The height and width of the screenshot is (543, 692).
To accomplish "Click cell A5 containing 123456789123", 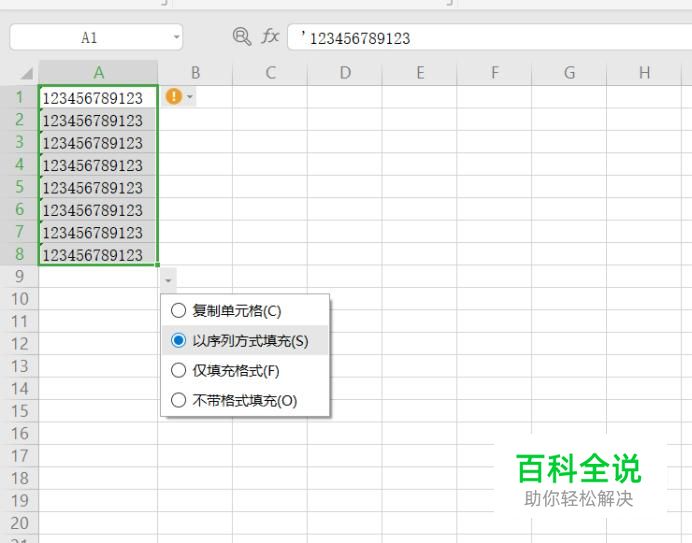I will click(98, 187).
